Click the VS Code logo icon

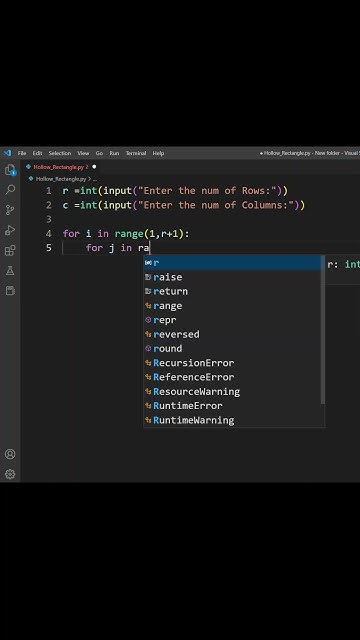click(x=7, y=153)
